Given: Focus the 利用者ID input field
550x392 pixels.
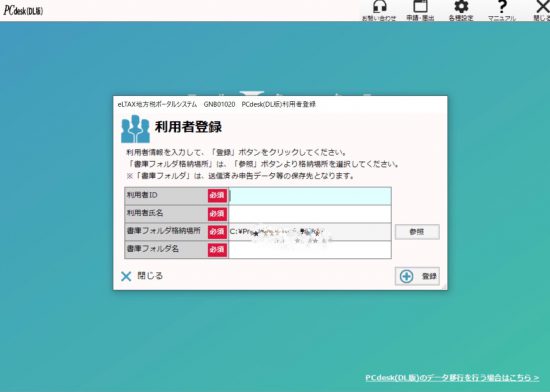Looking at the screenshot, I should pyautogui.click(x=310, y=196).
